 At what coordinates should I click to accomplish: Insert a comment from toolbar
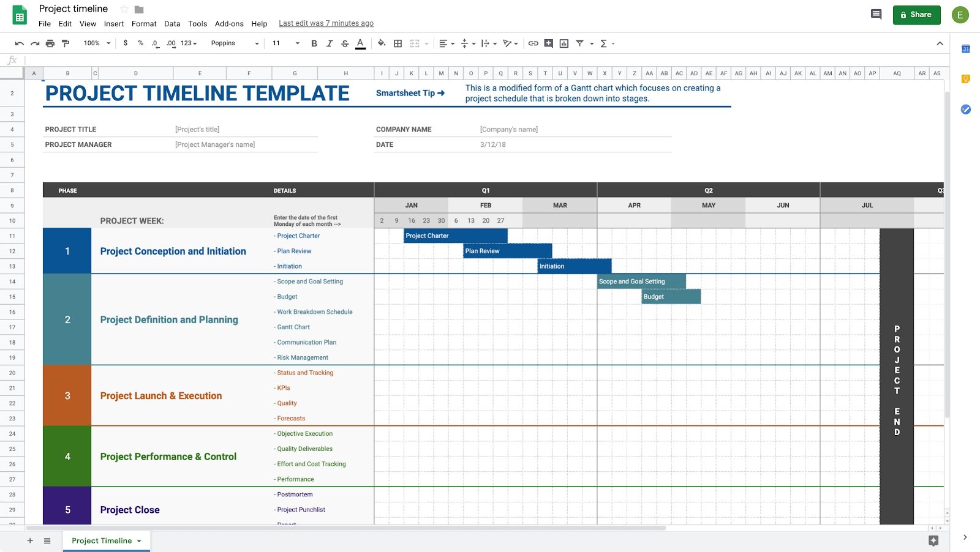(549, 43)
